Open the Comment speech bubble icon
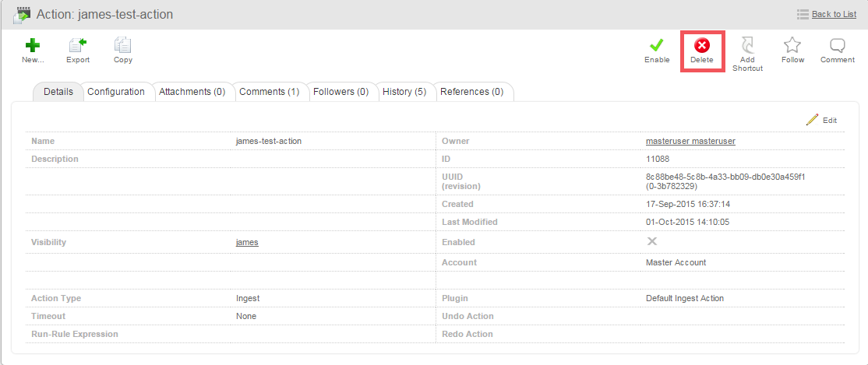The width and height of the screenshot is (868, 365). point(838,47)
